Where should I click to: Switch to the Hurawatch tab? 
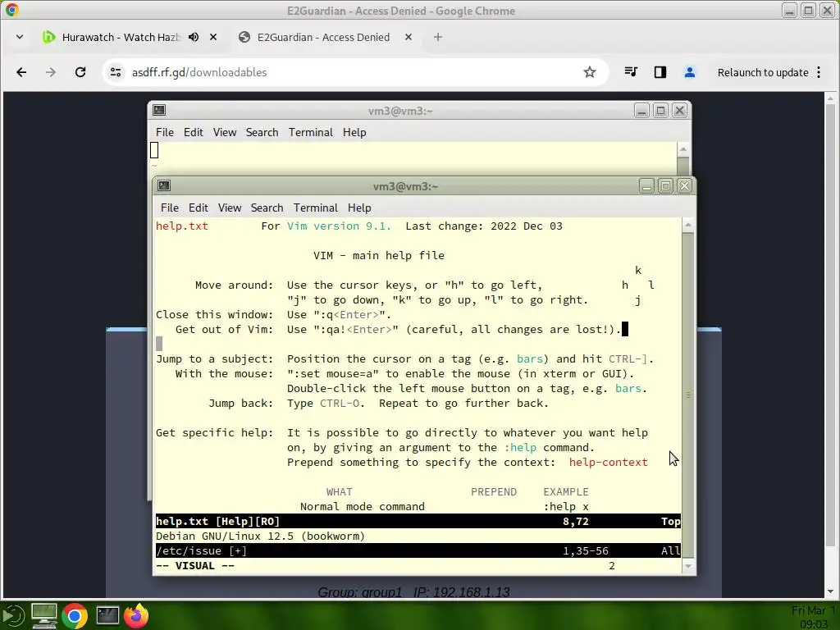[121, 37]
